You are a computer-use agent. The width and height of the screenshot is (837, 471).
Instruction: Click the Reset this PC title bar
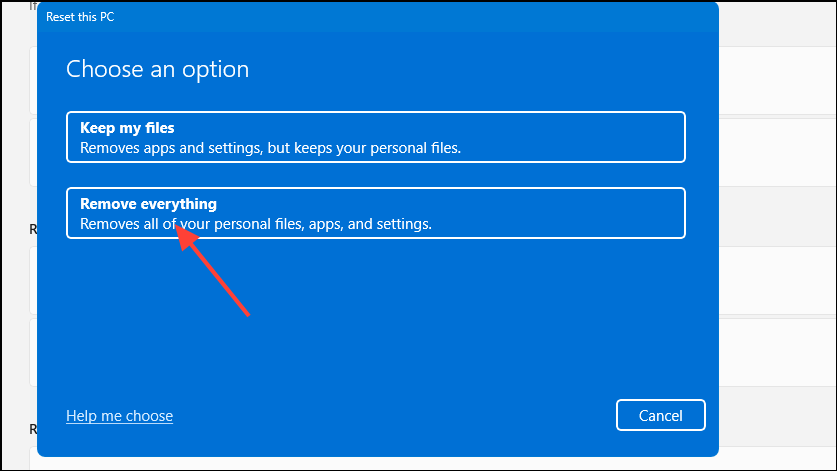(x=378, y=17)
